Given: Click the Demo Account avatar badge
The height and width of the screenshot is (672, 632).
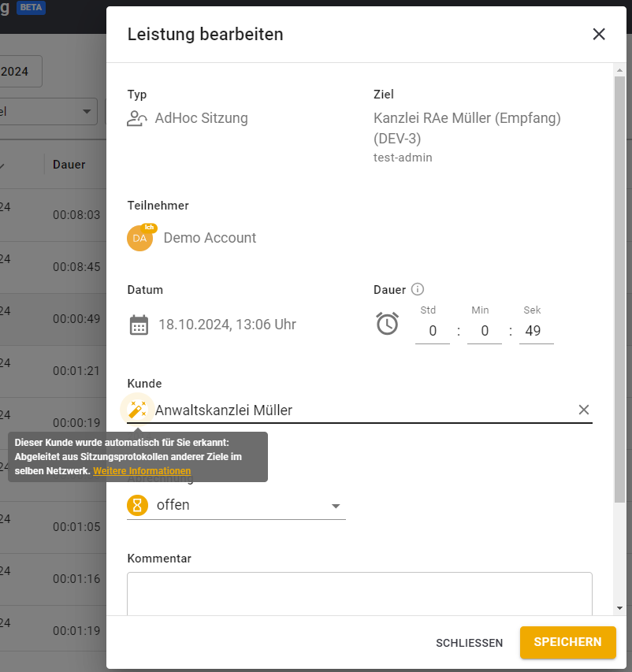Looking at the screenshot, I should click(x=139, y=238).
